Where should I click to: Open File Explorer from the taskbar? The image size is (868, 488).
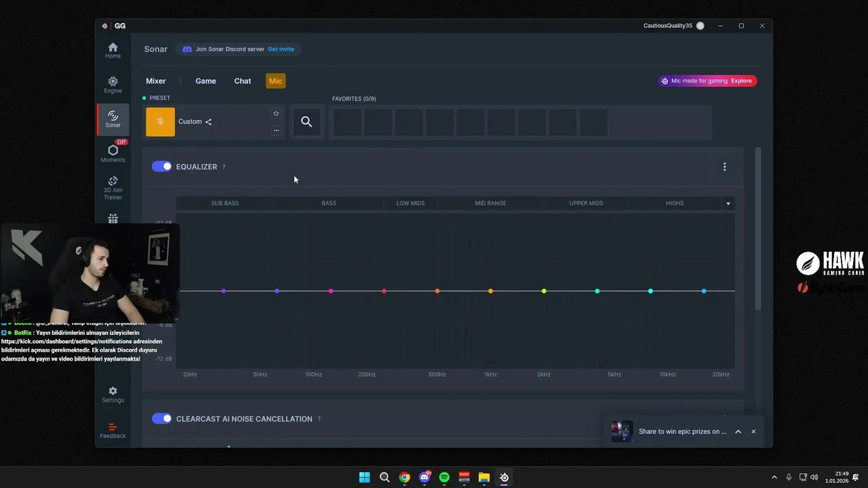[484, 477]
